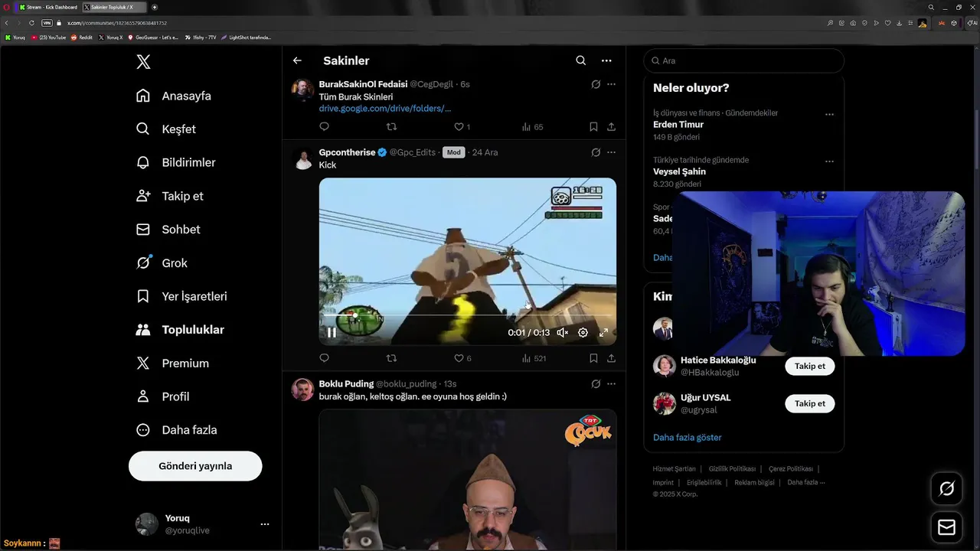View stats showing 65 on BurakSakinOl post

coord(532,127)
